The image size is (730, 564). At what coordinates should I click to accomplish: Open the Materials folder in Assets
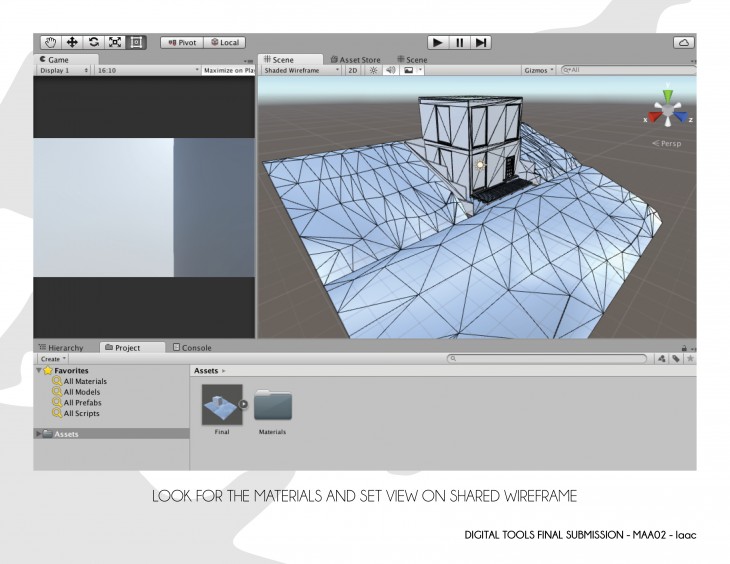[273, 406]
